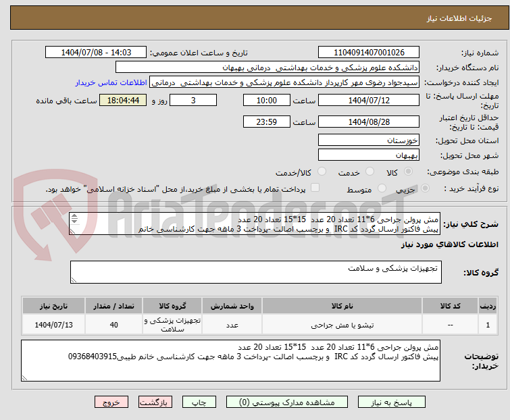Click the province field خوزستان
This screenshot has height=420, width=510.
tap(369, 140)
